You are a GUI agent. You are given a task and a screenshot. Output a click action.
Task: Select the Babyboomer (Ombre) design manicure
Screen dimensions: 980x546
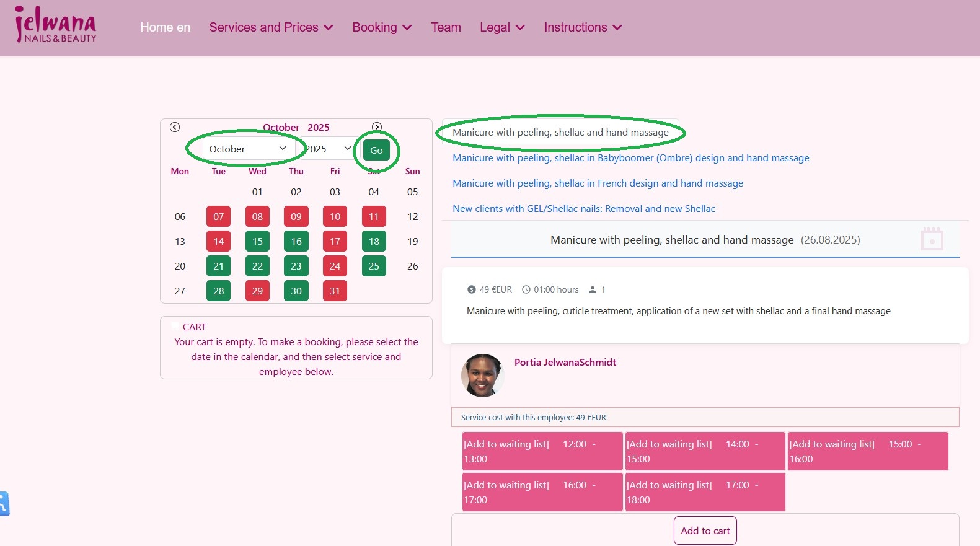click(630, 158)
